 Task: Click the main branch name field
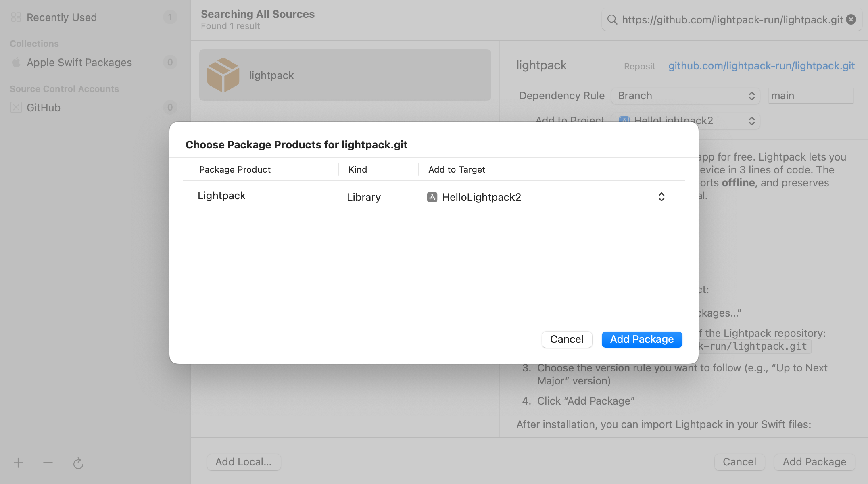(x=811, y=96)
